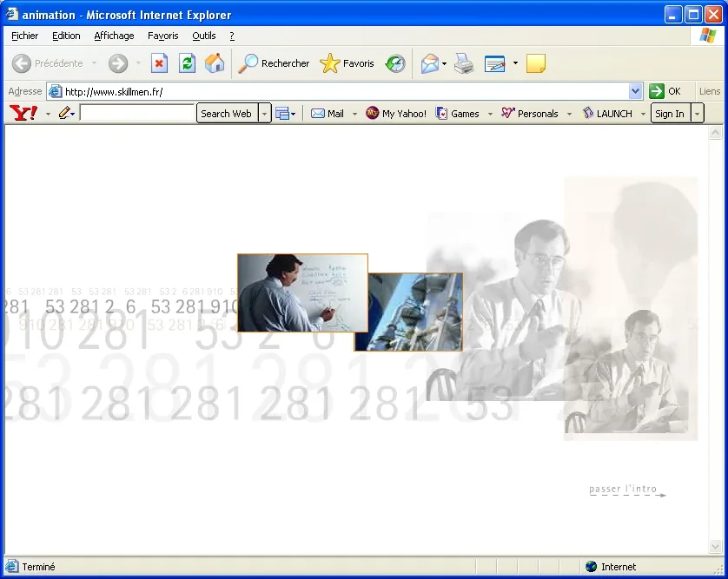Open the Edition menu
This screenshot has height=579, width=728.
66,36
